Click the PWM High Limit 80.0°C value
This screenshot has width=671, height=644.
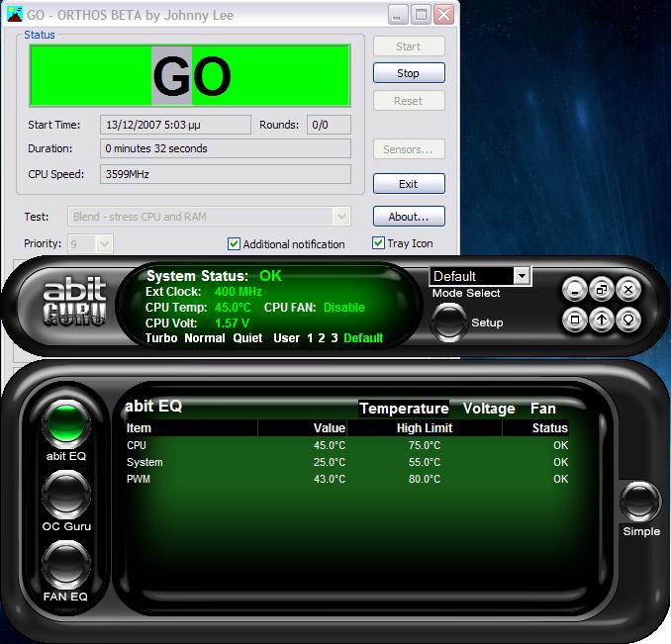[x=425, y=479]
